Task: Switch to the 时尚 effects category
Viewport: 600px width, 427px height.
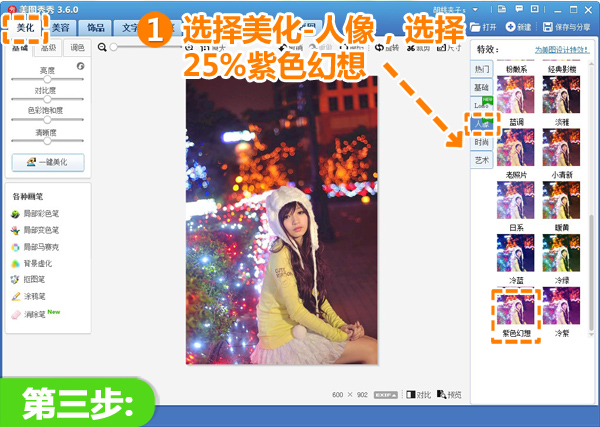Action: [483, 142]
